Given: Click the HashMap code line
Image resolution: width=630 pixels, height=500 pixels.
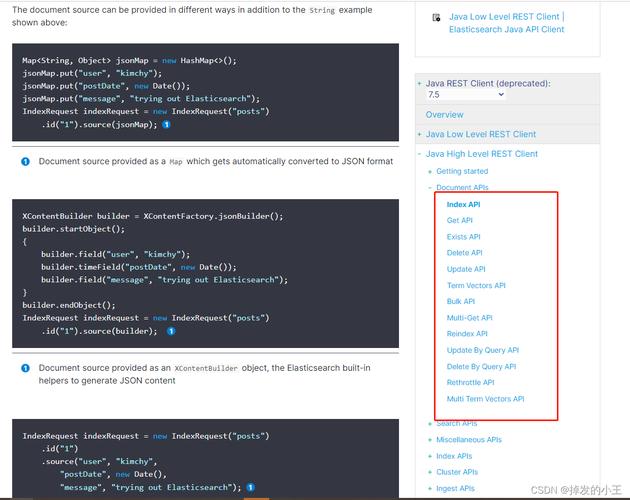Looking at the screenshot, I should [x=129, y=60].
